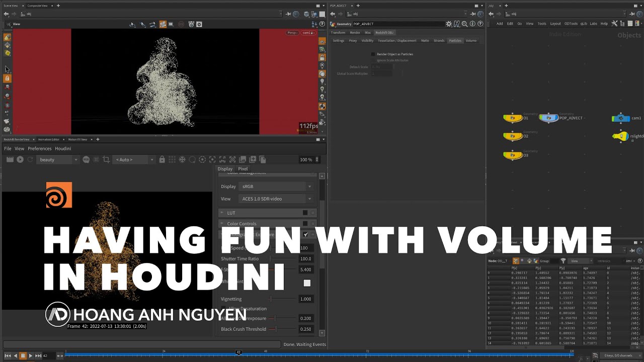Click the search magnifier in parameter pane
This screenshot has width=644, height=362.
point(465,24)
